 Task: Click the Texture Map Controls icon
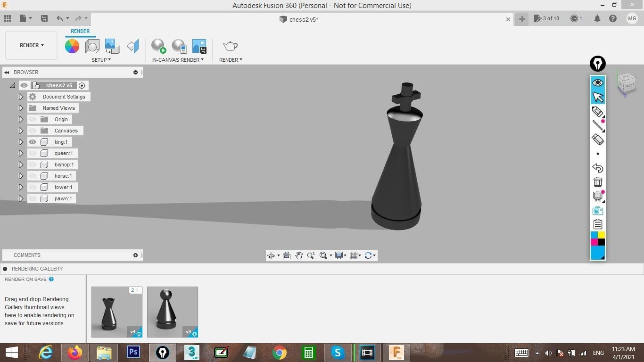point(112,46)
